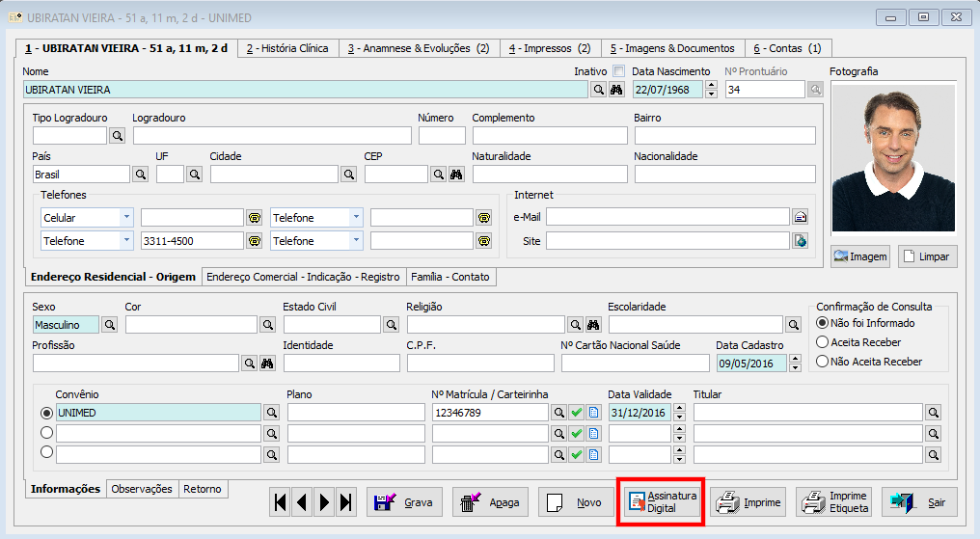Click the green check icon on the 12346789 row

[x=576, y=413]
